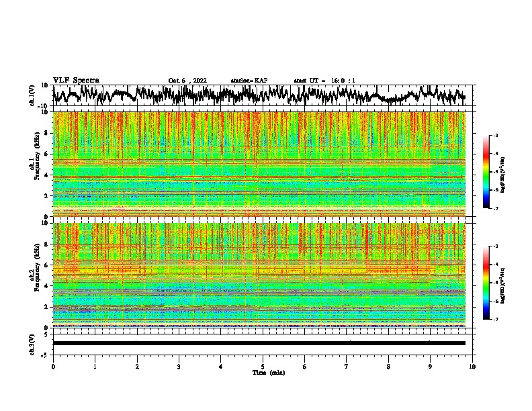Click the time axis tick label "10"
This screenshot has height=411, width=532.
pos(472,367)
